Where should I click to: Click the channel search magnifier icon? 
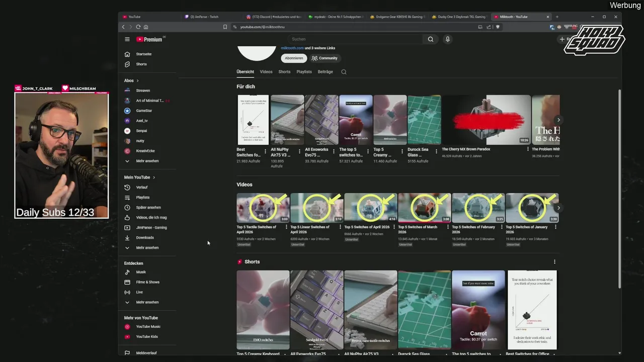344,72
